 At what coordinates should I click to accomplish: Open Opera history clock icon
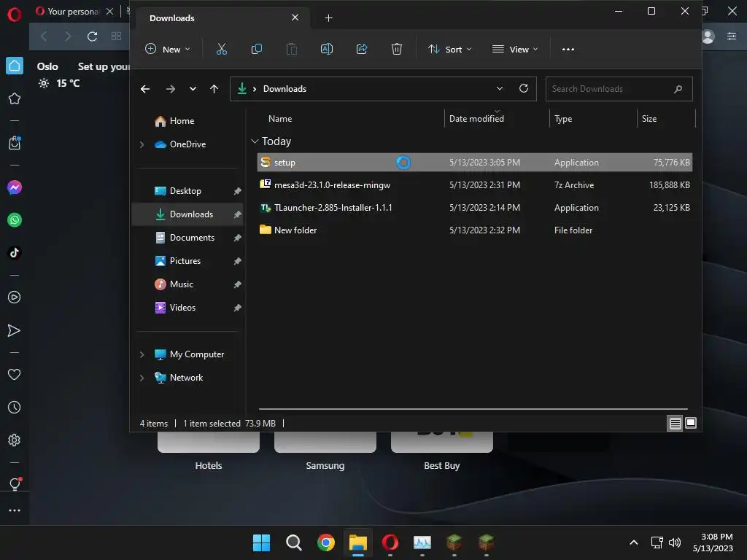[15, 407]
